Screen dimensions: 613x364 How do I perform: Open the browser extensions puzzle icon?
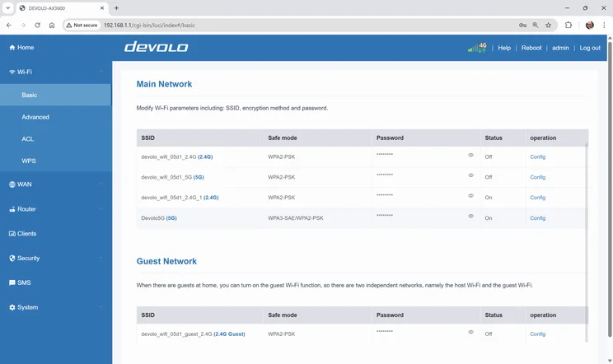tap(569, 25)
